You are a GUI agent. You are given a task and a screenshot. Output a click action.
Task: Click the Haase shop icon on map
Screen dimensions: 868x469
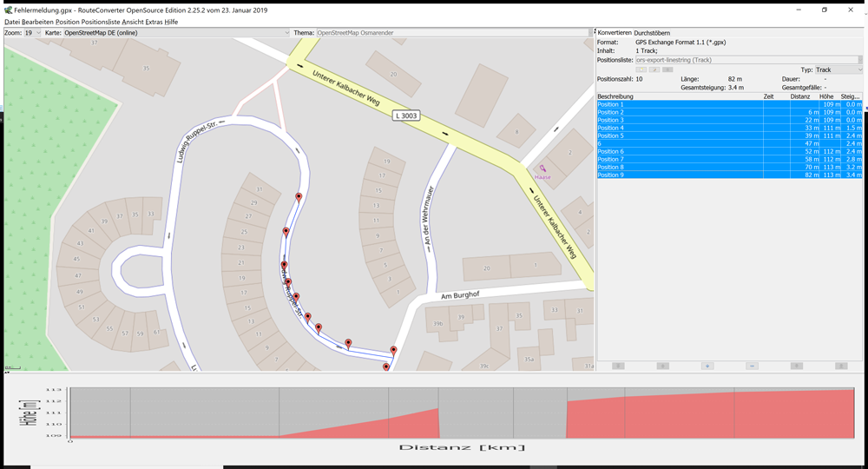click(542, 169)
